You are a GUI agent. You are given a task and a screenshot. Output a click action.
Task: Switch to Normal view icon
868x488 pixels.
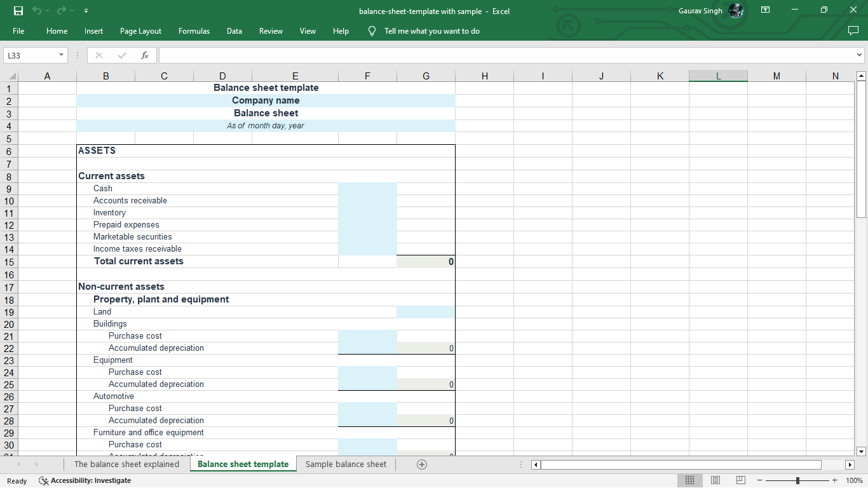coord(689,480)
